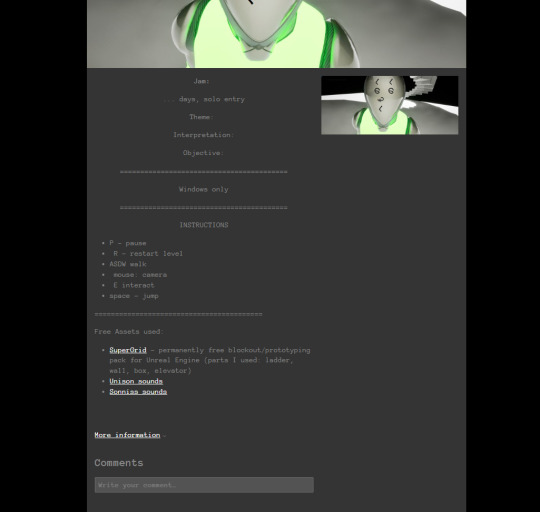
Task: Select the 'mouse: camera' instruction
Action: (140, 275)
